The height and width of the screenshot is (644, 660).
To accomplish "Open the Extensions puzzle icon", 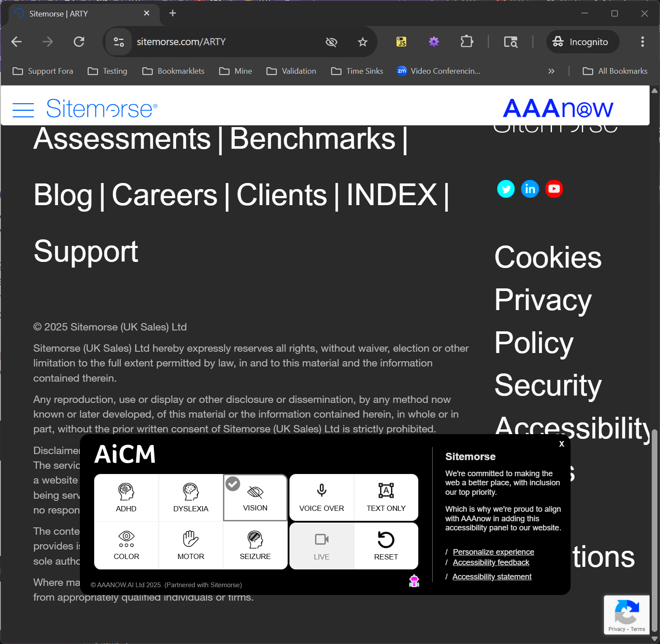I will point(466,42).
